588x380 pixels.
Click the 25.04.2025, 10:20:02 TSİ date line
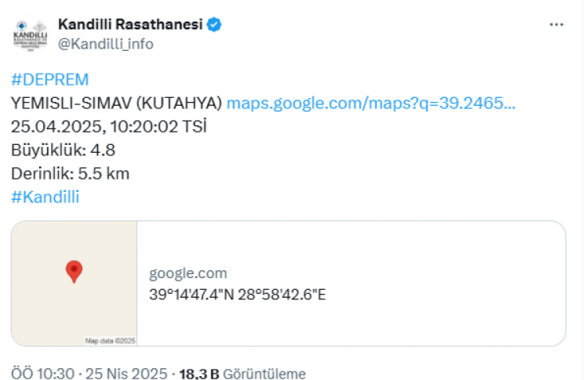(x=108, y=127)
